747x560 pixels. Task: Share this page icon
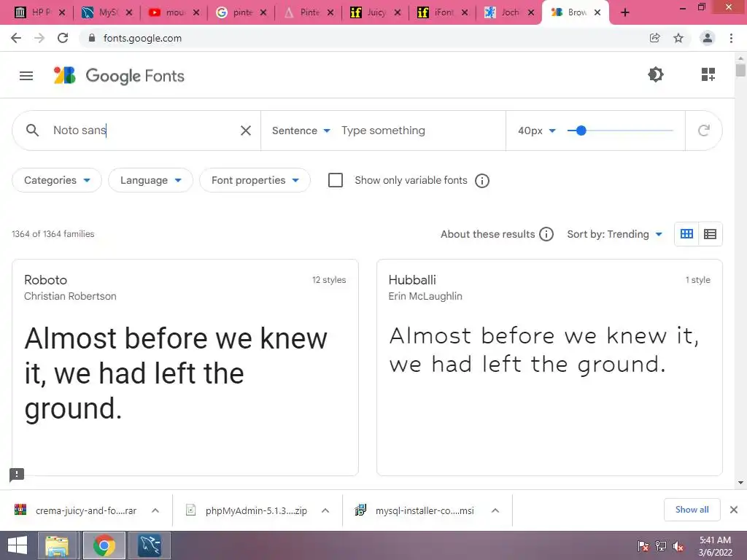[x=654, y=38]
